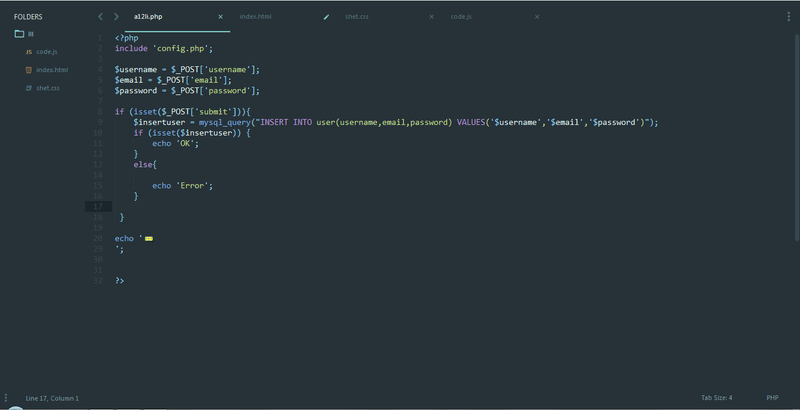
Task: Open shet.css from the sidebar
Action: (x=48, y=88)
